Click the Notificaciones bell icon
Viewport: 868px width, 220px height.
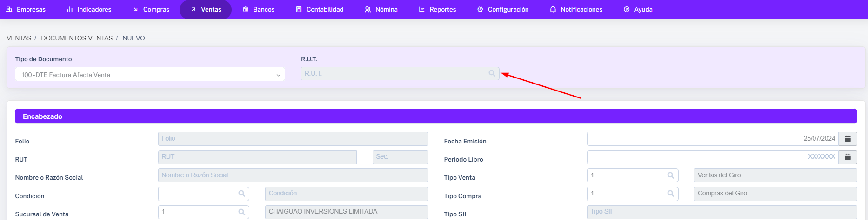[553, 9]
